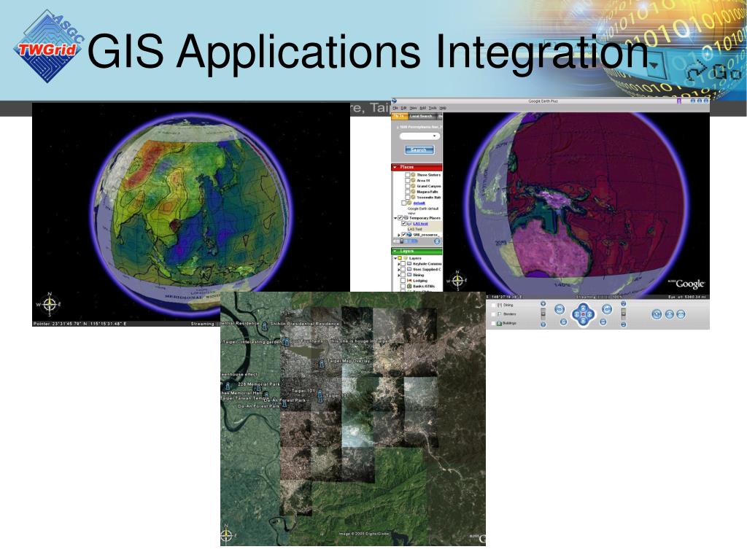Enable the Lodging layer checkbox
Viewport: 747px width, 560px height.
point(403,281)
